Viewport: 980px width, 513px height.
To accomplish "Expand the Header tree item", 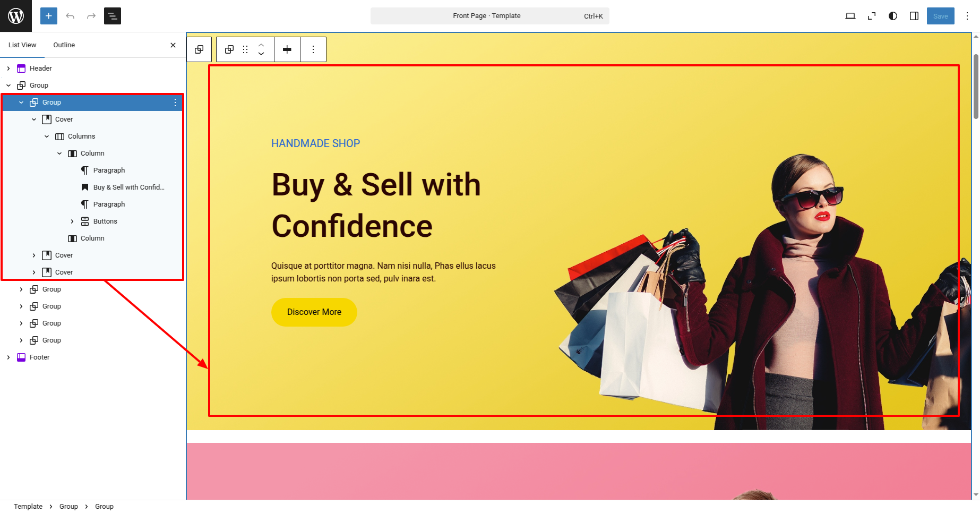I will point(8,69).
